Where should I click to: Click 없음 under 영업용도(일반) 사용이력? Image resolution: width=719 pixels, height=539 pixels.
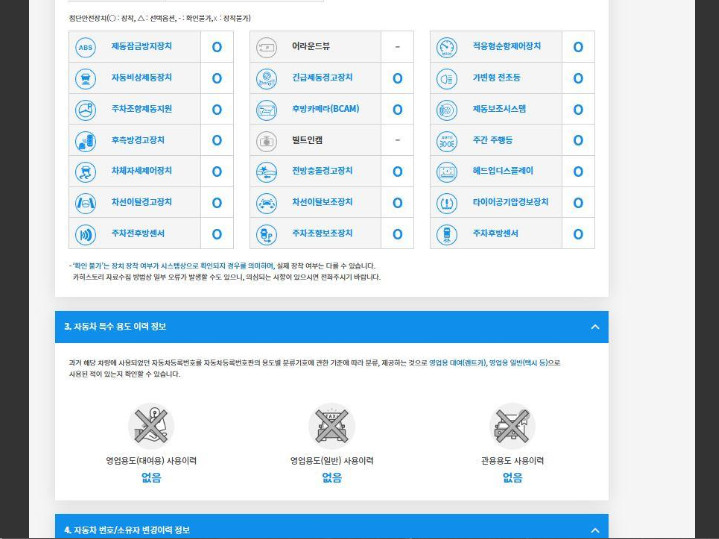pyautogui.click(x=332, y=478)
